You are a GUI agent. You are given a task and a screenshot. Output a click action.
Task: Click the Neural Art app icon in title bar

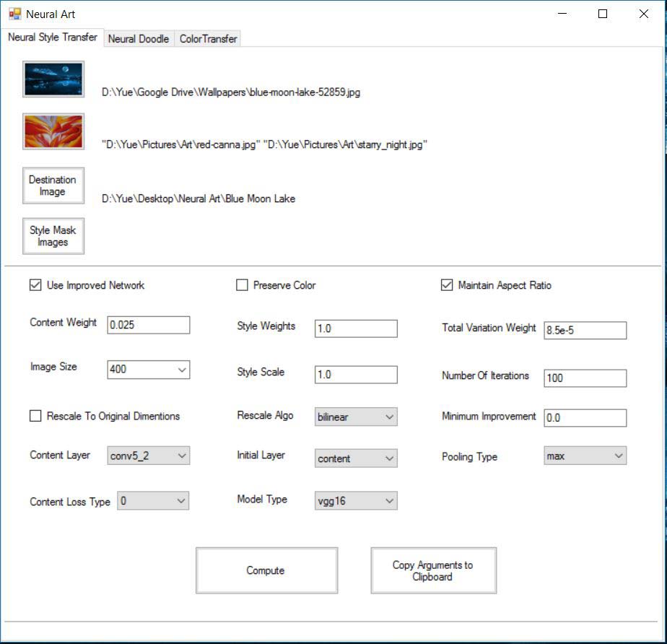[x=14, y=14]
